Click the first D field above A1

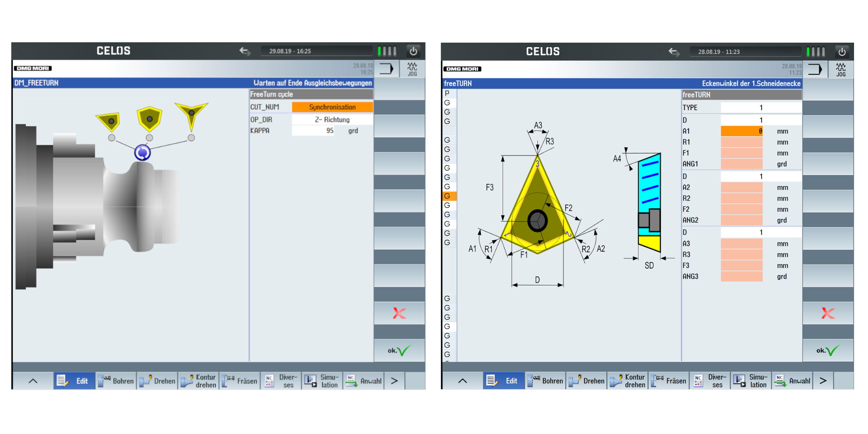coord(761,120)
